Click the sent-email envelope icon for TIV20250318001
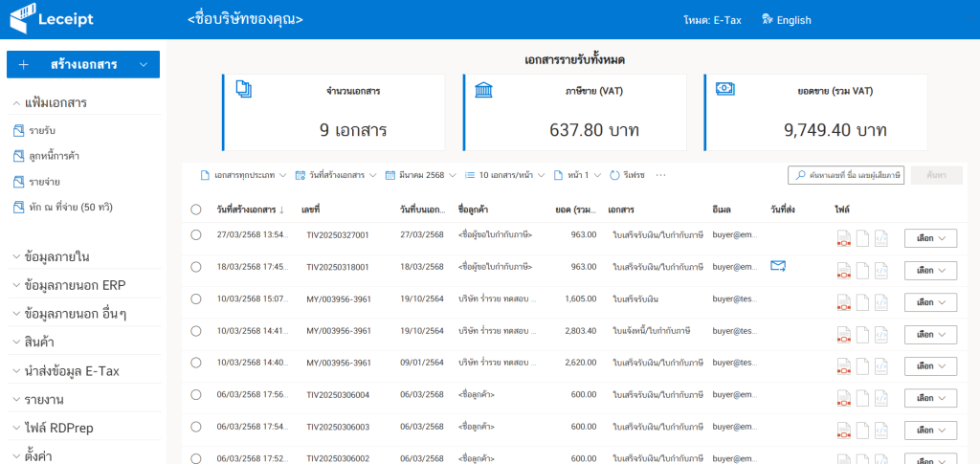980x464 pixels. click(x=777, y=266)
